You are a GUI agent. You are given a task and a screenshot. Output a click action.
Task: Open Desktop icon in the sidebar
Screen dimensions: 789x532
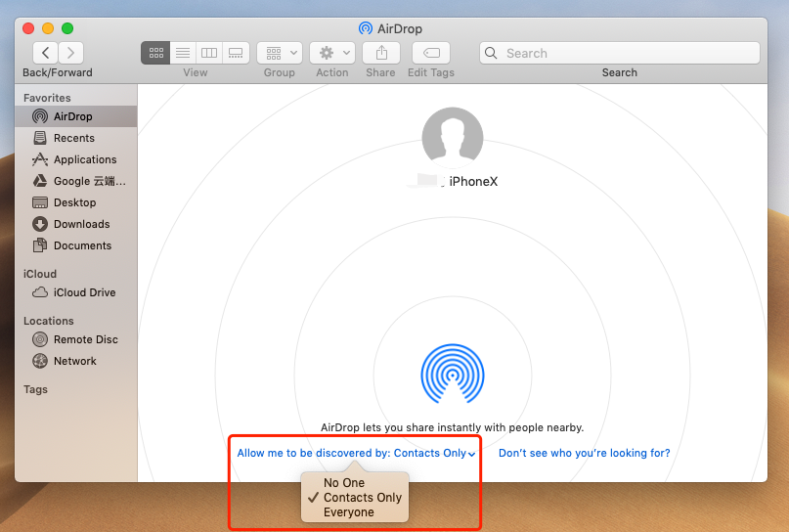(40, 202)
